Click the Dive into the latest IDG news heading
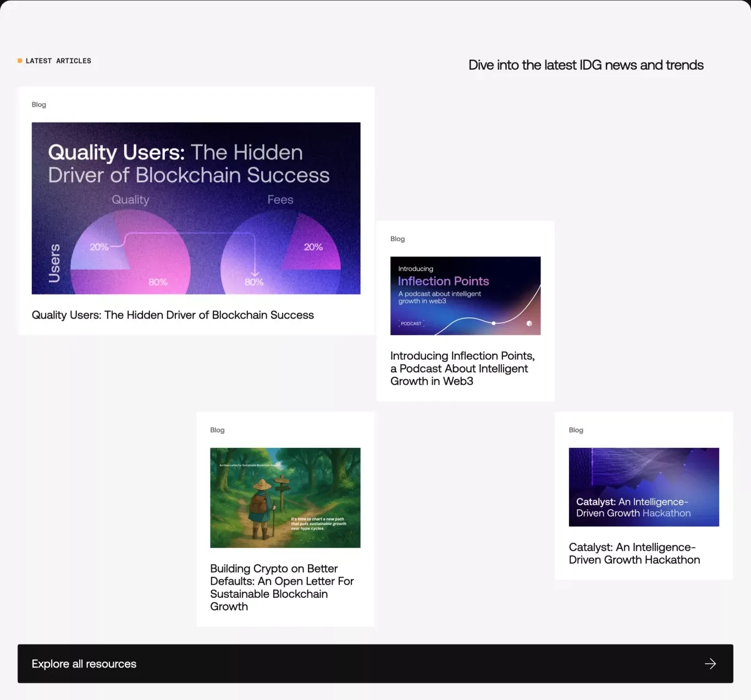The width and height of the screenshot is (751, 700). tap(586, 65)
